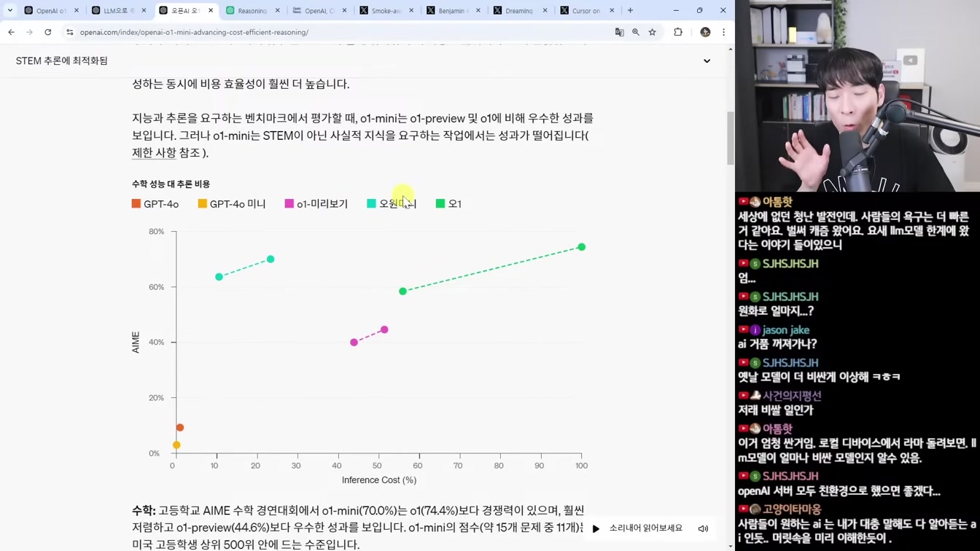
Task: Click the AIME y-axis label
Action: point(136,343)
